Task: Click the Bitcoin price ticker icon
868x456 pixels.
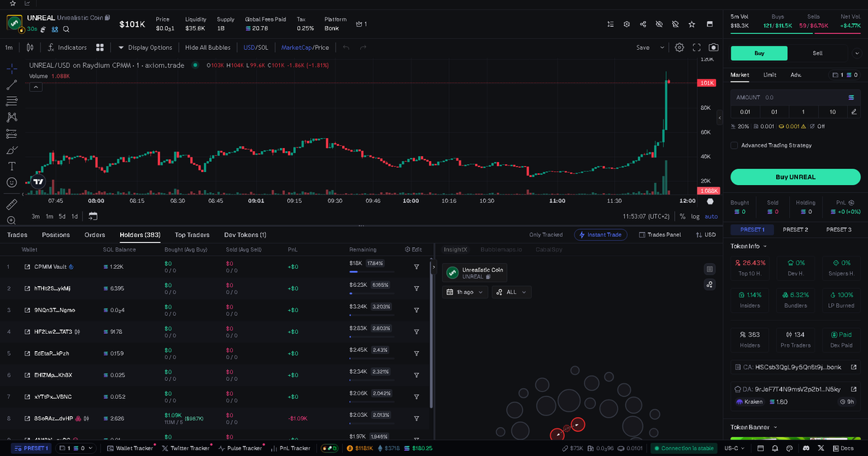Action: pyautogui.click(x=349, y=448)
